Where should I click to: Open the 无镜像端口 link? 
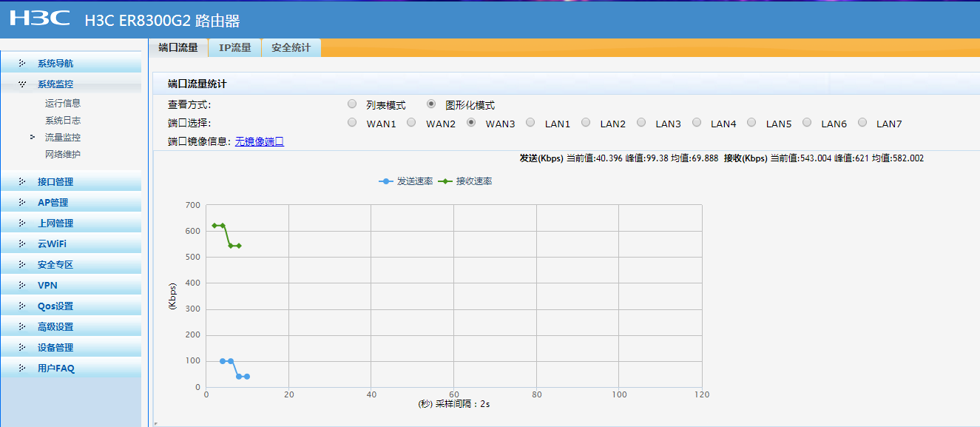click(x=259, y=141)
